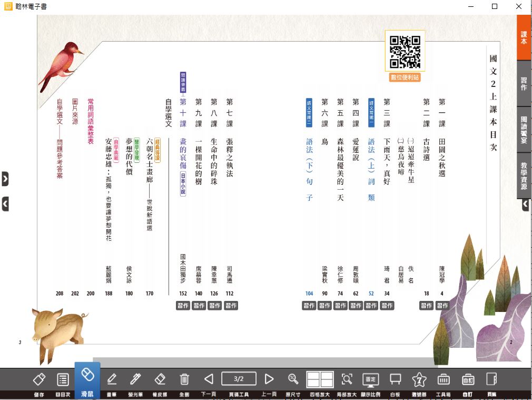Click the blue page number 104
This screenshot has width=532, height=400.
click(x=309, y=294)
